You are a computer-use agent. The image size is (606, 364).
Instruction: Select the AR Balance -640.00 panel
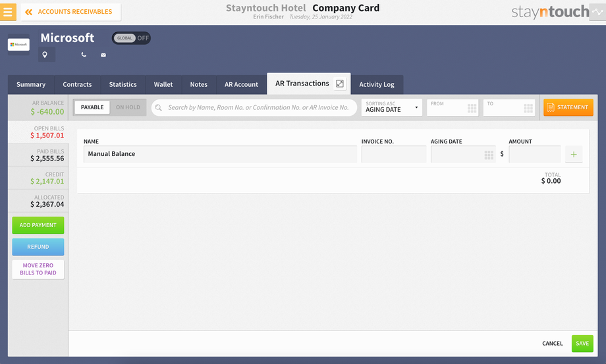(x=38, y=108)
